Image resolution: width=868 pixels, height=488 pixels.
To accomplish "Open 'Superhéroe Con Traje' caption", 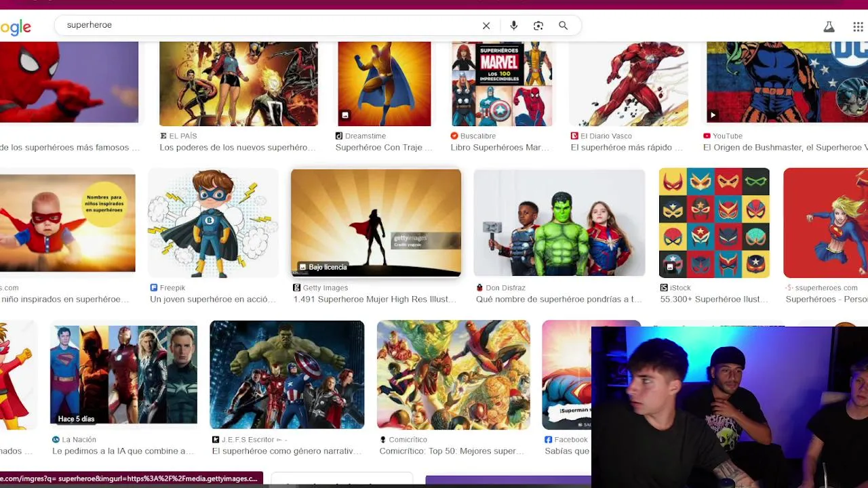I will [x=384, y=147].
